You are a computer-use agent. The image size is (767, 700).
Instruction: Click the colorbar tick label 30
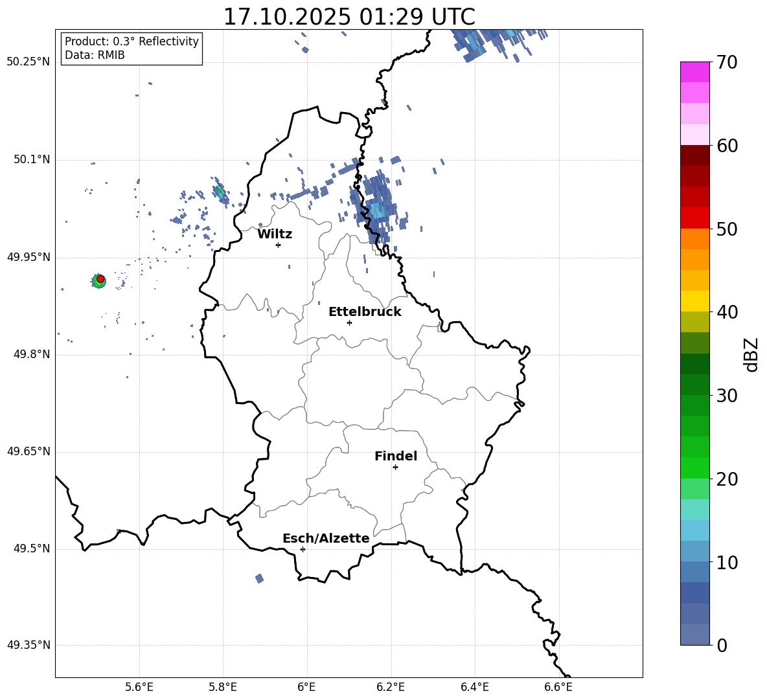click(x=727, y=396)
